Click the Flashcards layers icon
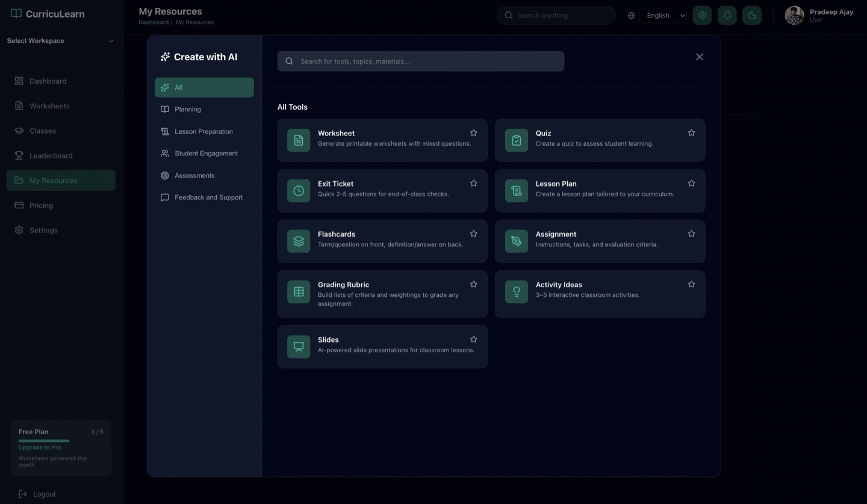Screen dimensions: 867x504 click(x=299, y=241)
